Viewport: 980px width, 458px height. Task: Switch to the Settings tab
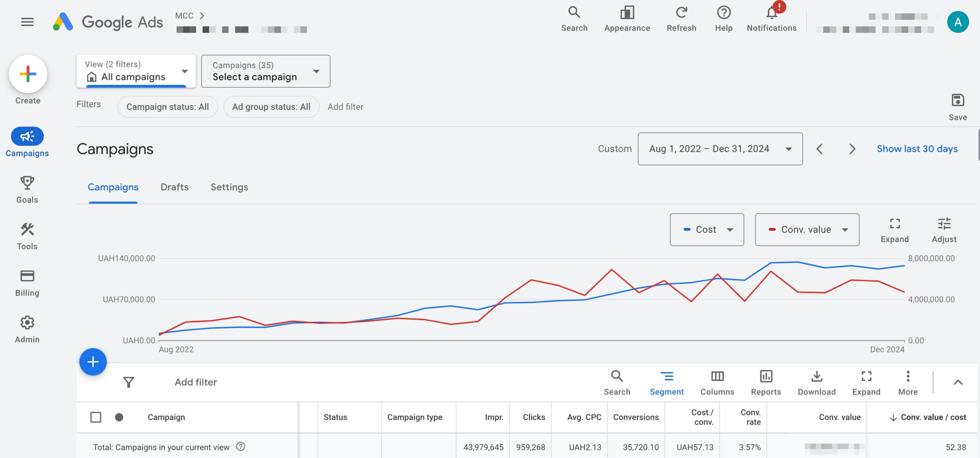pos(229,187)
